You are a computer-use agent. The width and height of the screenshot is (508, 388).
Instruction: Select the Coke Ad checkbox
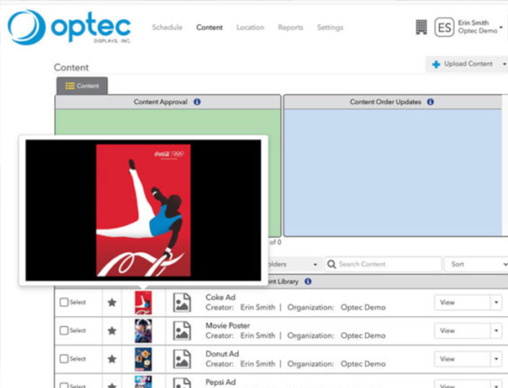[x=64, y=302]
